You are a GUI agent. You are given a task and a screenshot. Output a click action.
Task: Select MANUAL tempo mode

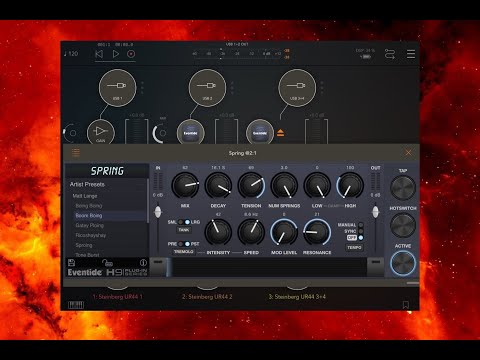tap(361, 225)
